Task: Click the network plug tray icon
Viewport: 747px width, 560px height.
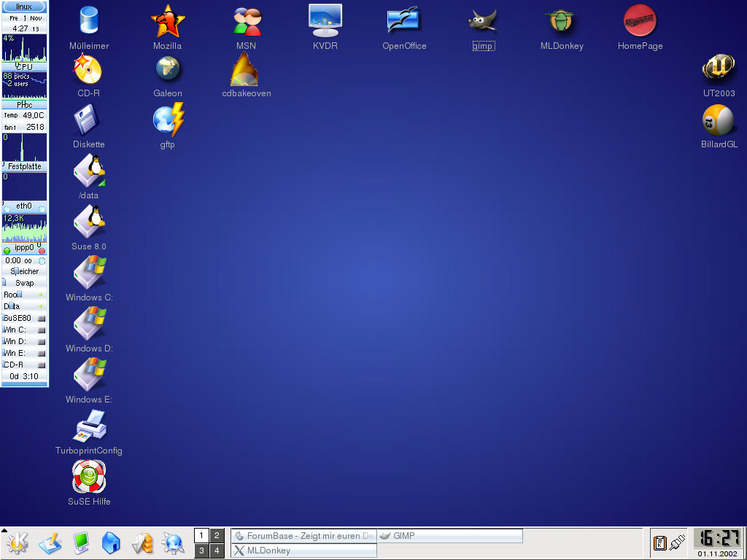Action: [677, 542]
